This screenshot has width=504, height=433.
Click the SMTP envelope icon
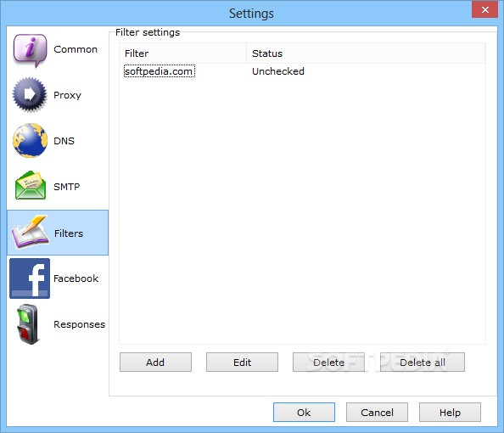point(31,185)
